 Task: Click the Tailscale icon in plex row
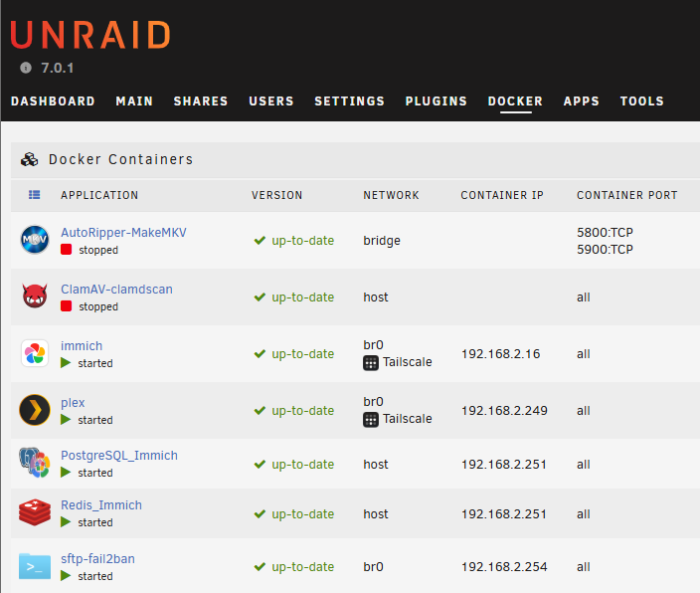point(371,420)
